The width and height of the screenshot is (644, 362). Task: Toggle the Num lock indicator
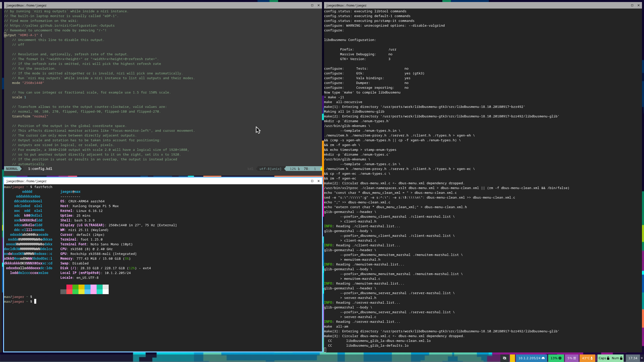(617, 358)
